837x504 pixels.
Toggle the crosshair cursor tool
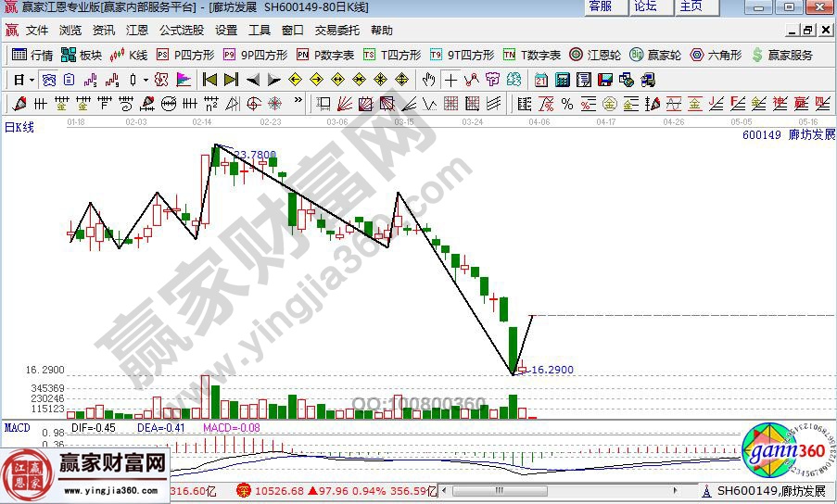(x=450, y=79)
